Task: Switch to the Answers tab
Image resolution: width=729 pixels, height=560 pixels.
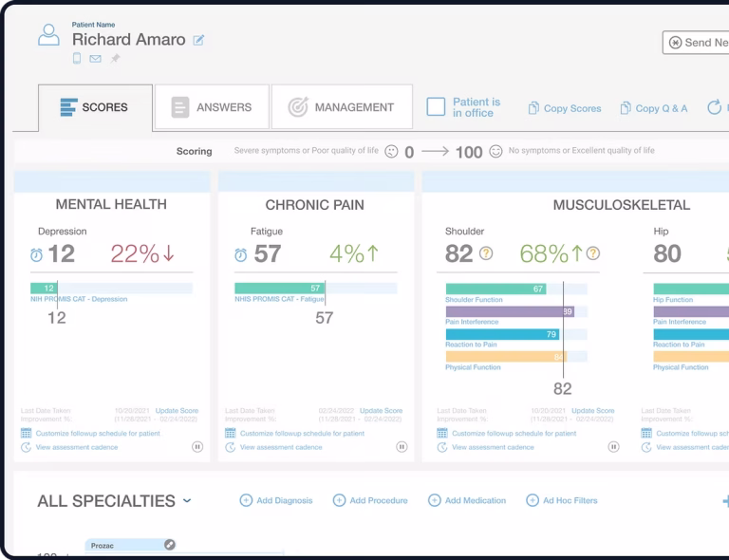Action: (212, 108)
